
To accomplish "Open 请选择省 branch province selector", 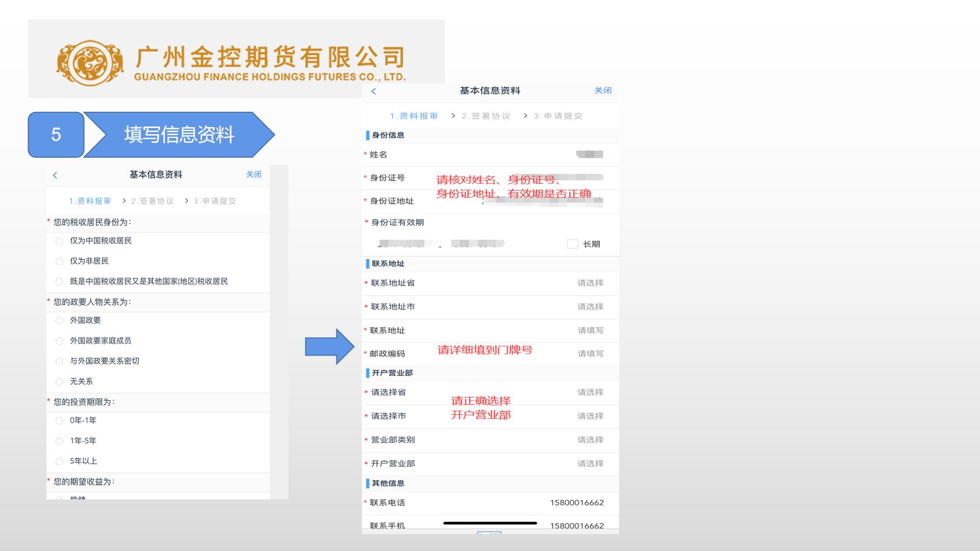I will tap(491, 392).
